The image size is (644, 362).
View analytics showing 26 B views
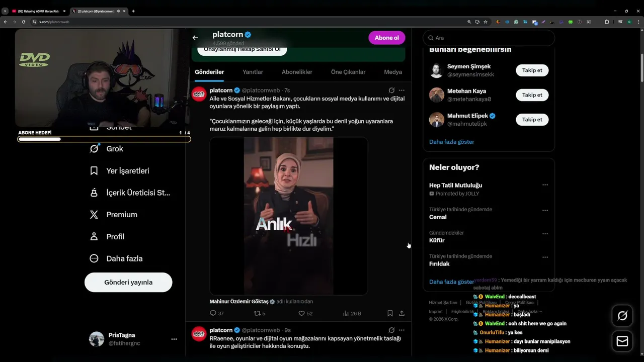point(352,313)
